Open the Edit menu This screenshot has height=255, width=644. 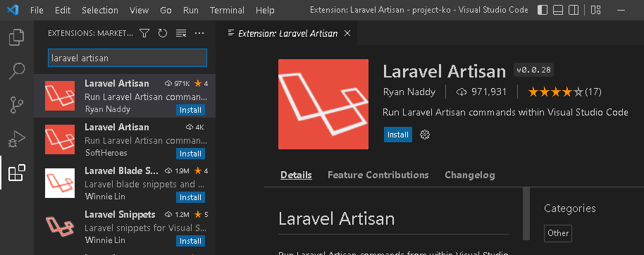(x=63, y=11)
